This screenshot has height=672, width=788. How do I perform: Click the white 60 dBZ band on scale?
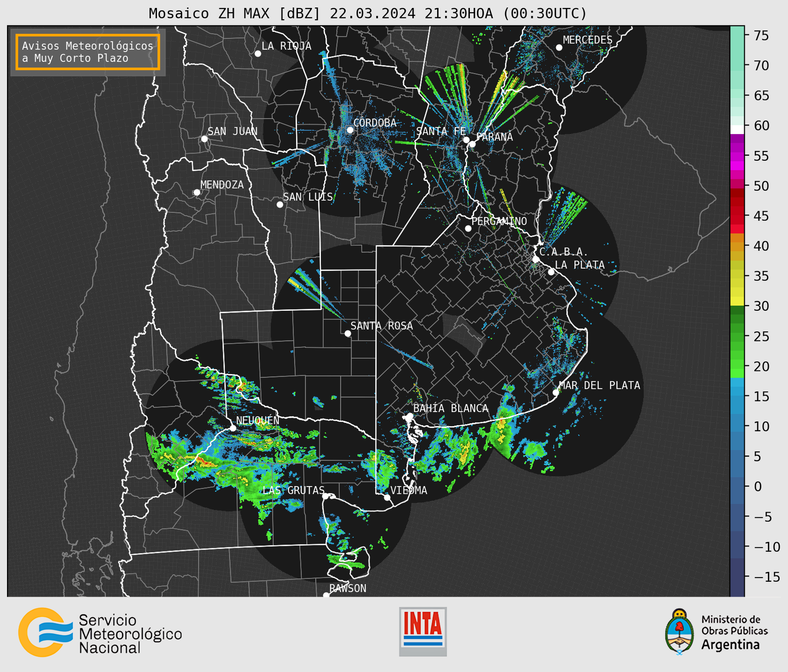[737, 129]
